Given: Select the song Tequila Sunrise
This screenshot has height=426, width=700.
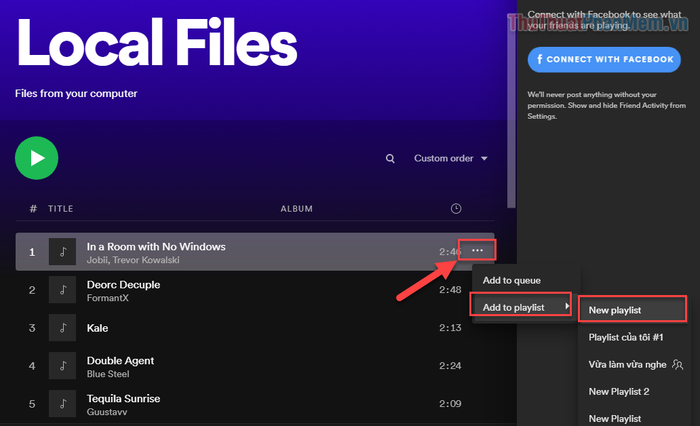Looking at the screenshot, I should (x=123, y=398).
